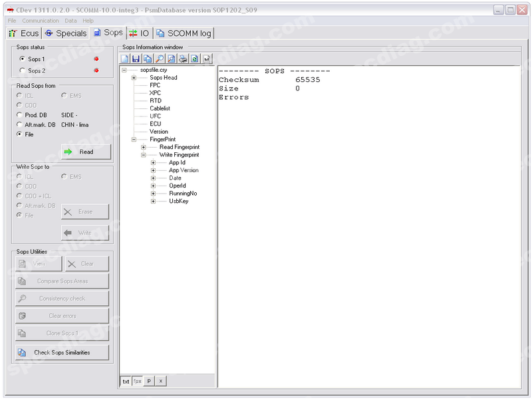The height and width of the screenshot is (399, 532).
Task: Select Aft.mark. DB read option
Action: [20, 124]
